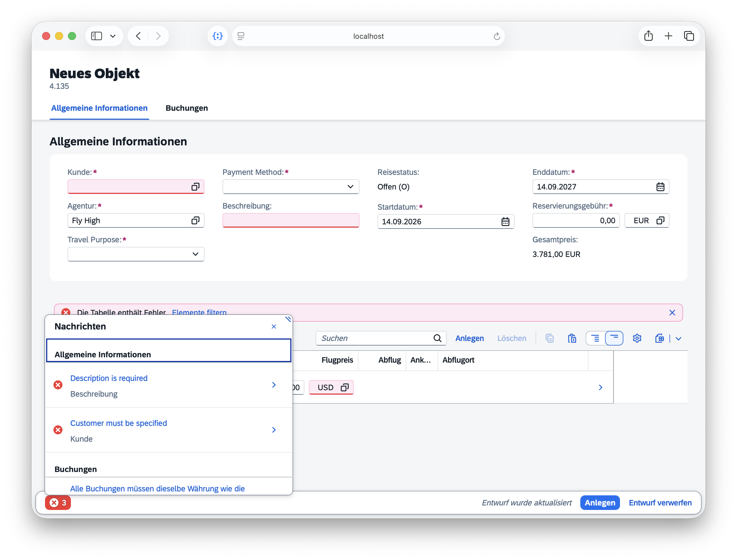This screenshot has width=737, height=560.
Task: Open details of Customer must be specified message
Action: click(x=274, y=430)
